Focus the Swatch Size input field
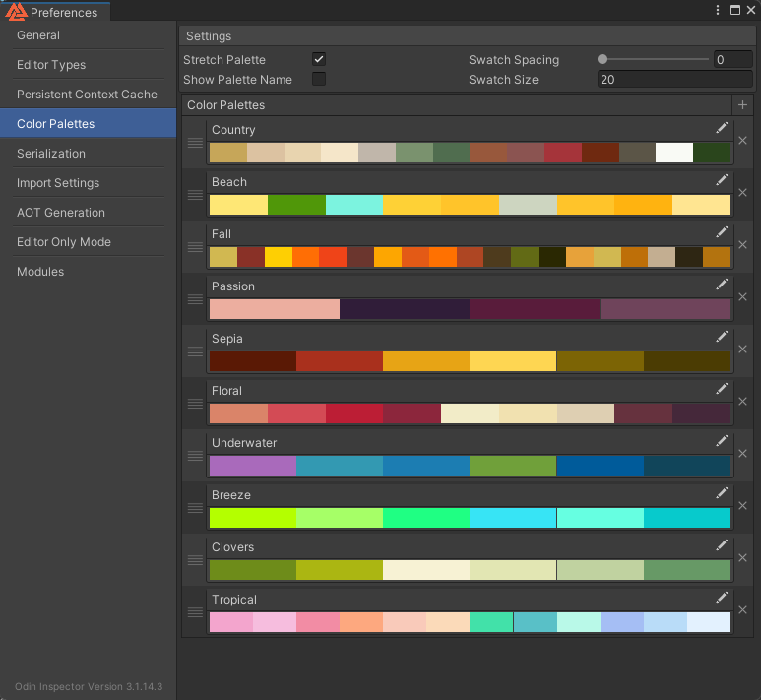Image resolution: width=761 pixels, height=700 pixels. 675,80
